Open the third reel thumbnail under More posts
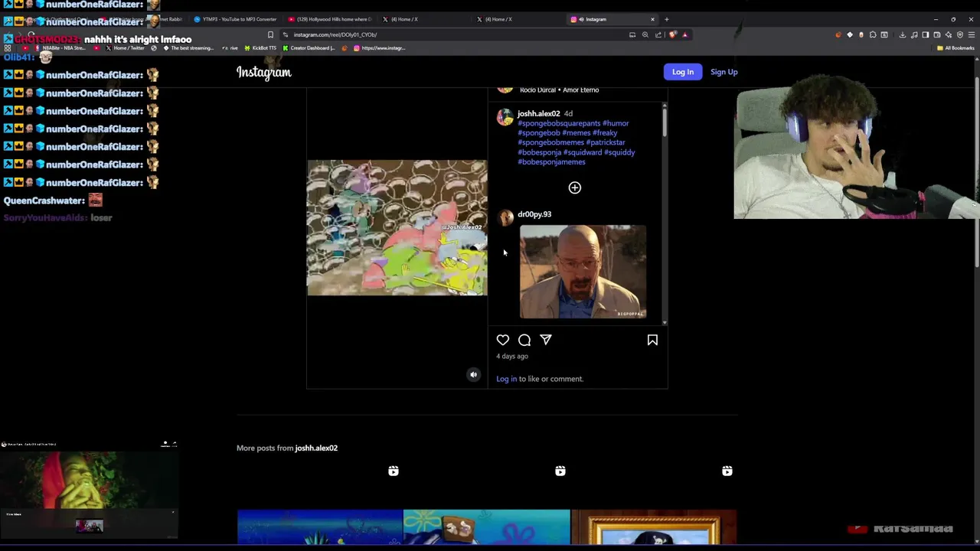The image size is (980, 551). (x=654, y=527)
